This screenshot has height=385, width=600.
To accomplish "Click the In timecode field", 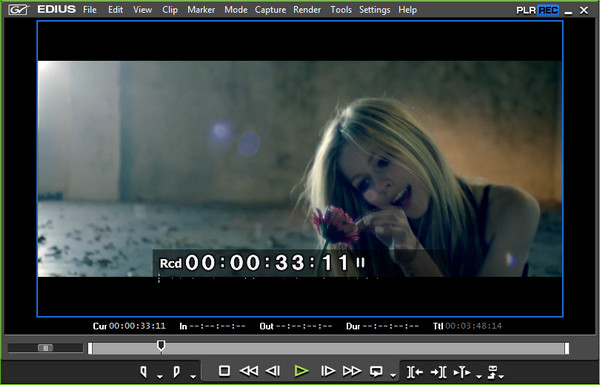I will [212, 326].
